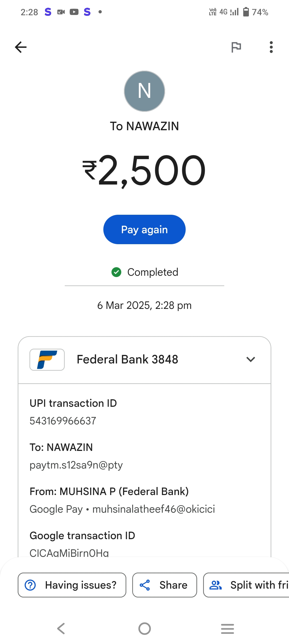The width and height of the screenshot is (289, 644).
Task: Tap the Having issues? button
Action: click(72, 585)
